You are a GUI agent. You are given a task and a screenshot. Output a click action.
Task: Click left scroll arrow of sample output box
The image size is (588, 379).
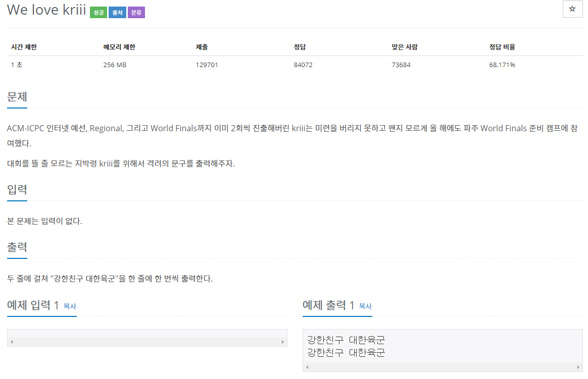click(x=307, y=367)
